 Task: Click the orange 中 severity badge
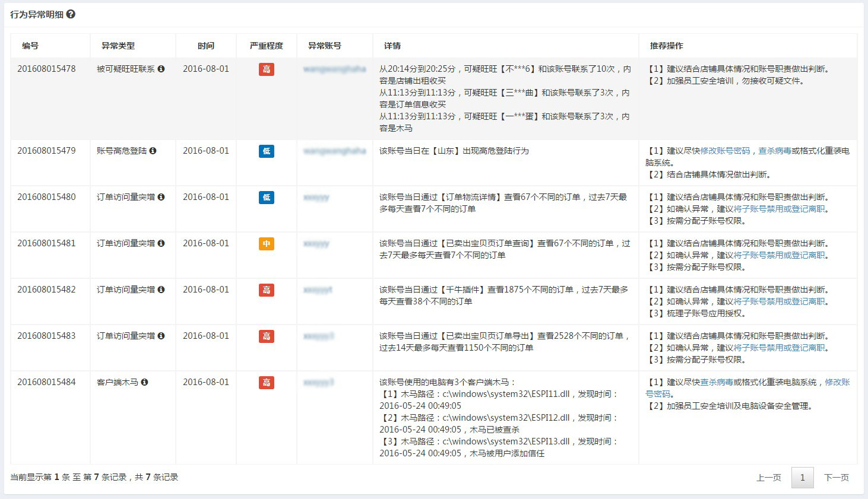(x=267, y=244)
